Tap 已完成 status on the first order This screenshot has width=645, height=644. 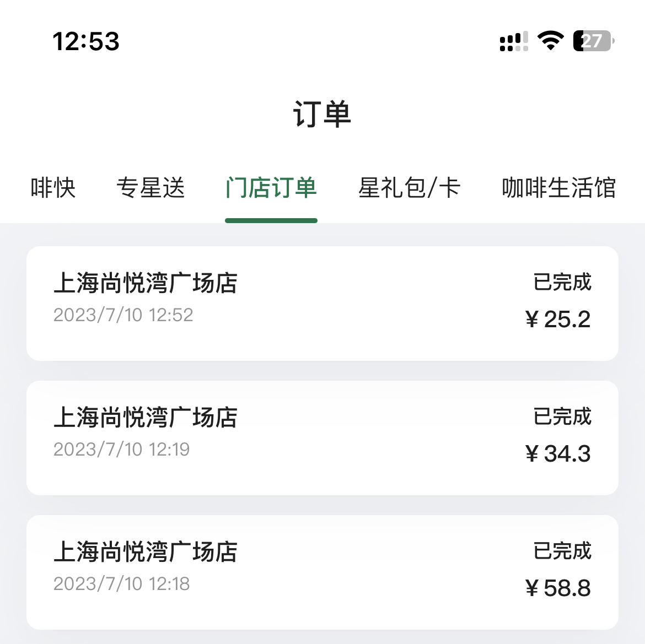coord(562,282)
